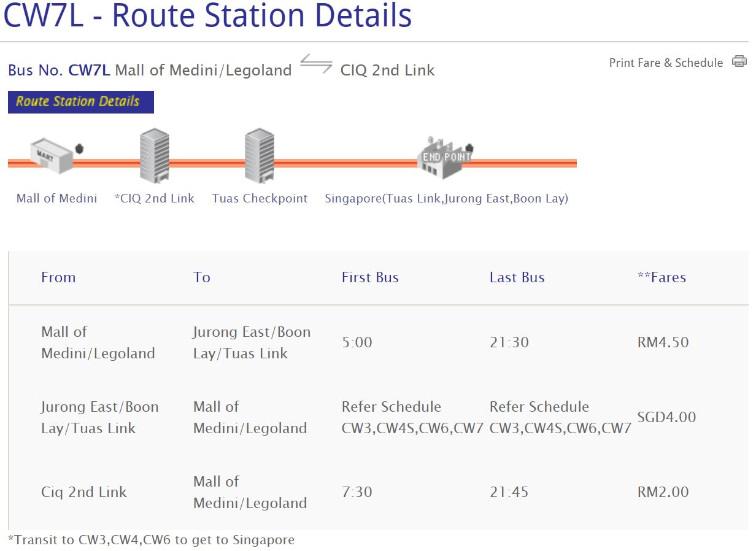Screen dimensions: 756x551
Task: Click the Singapore Tuas Link station label
Action: tap(446, 198)
